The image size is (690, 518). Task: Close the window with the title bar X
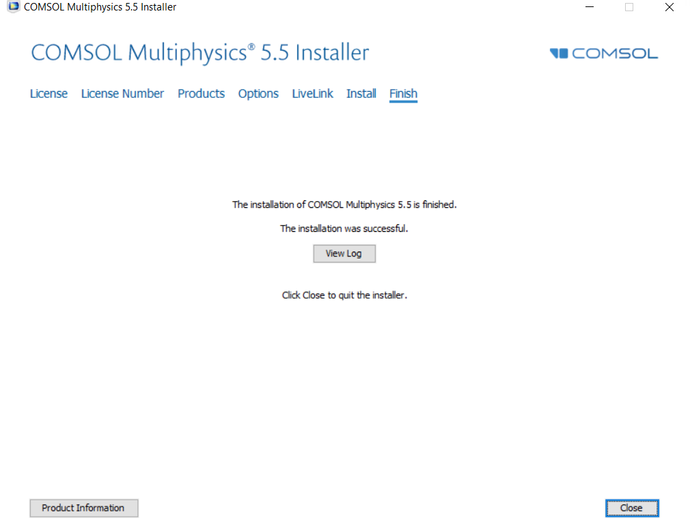[669, 7]
